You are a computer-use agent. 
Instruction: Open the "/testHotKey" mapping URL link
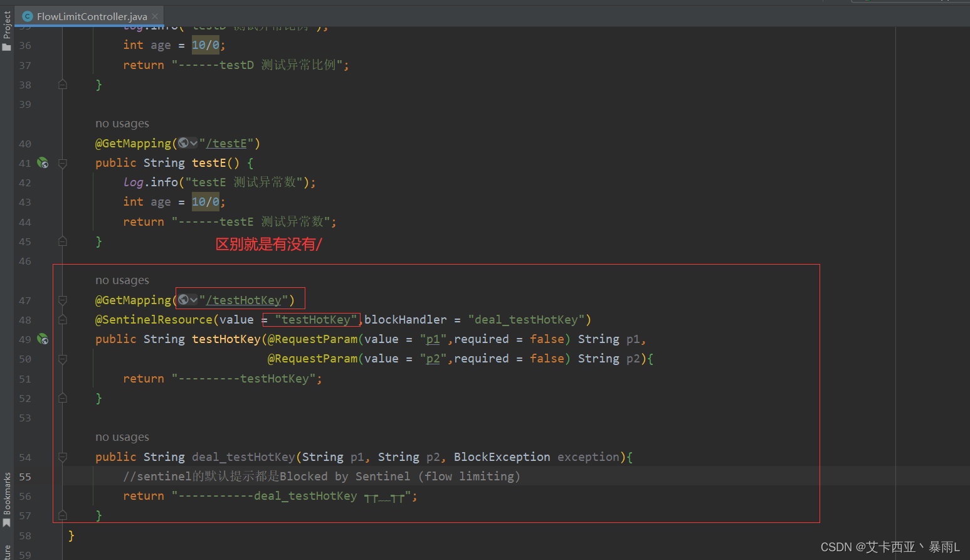point(243,300)
